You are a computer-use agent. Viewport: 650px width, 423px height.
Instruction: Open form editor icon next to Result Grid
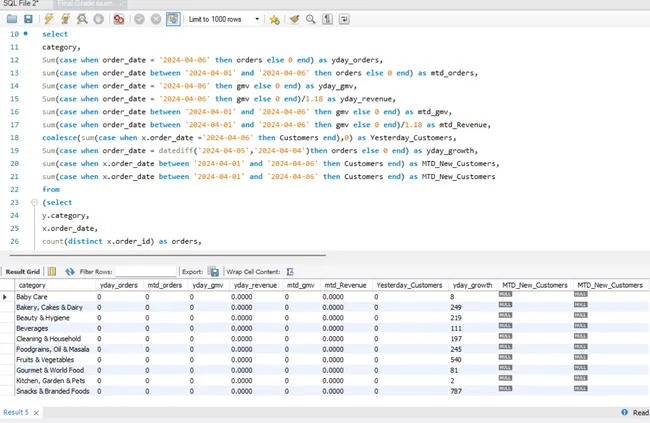[52, 272]
